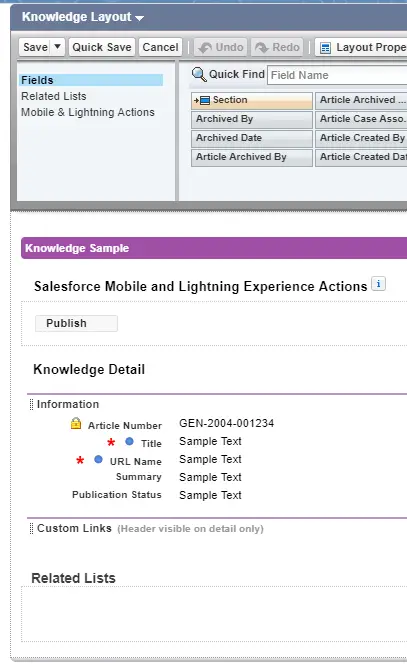Switch to Related Lists category
407x669 pixels.
coord(54,96)
